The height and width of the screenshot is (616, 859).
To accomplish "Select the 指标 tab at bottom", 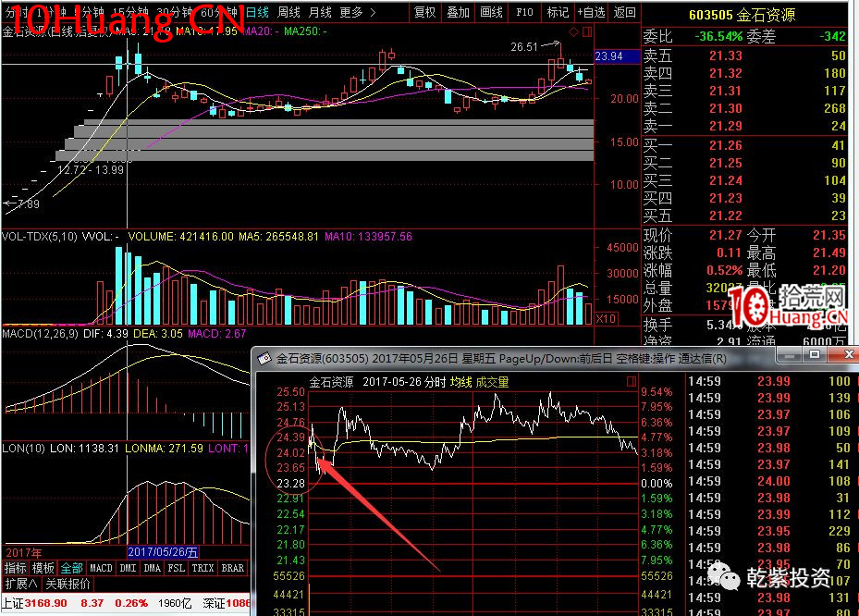I will click(x=16, y=568).
